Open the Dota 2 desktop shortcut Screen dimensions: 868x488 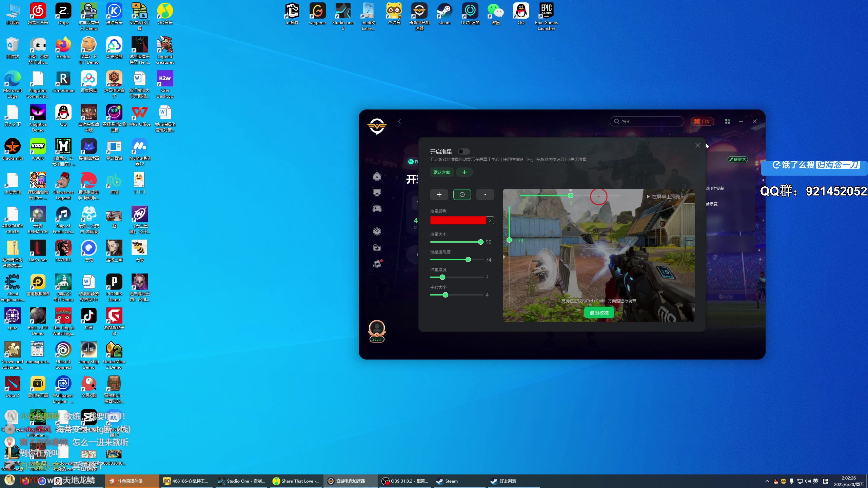tap(13, 387)
